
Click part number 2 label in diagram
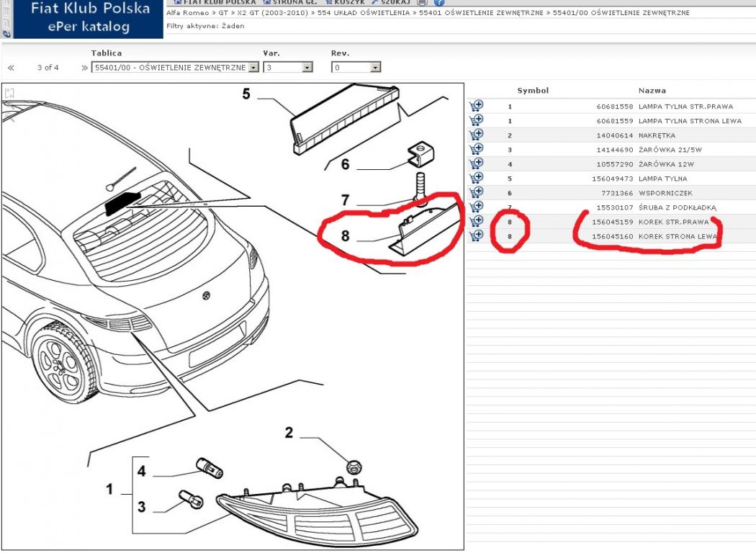[289, 433]
